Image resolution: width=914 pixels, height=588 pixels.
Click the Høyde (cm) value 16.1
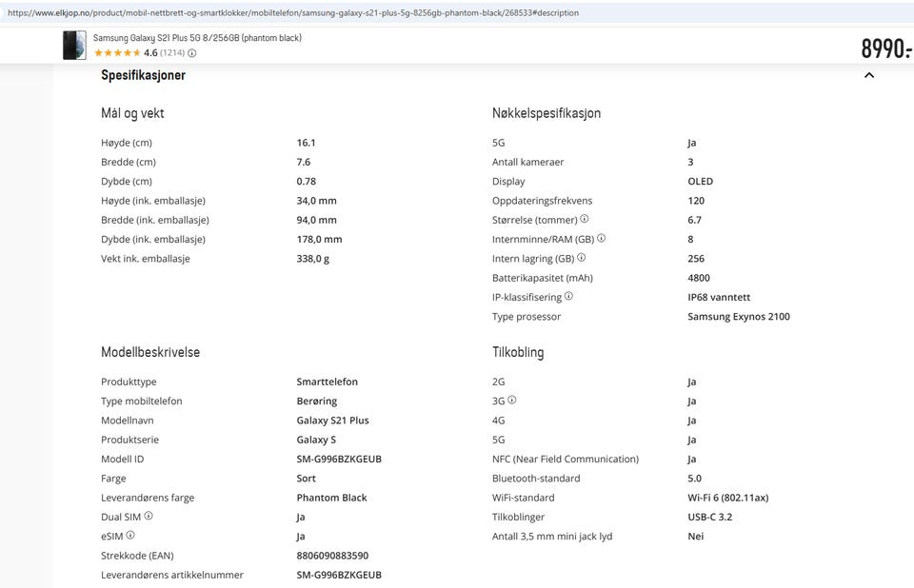click(306, 143)
